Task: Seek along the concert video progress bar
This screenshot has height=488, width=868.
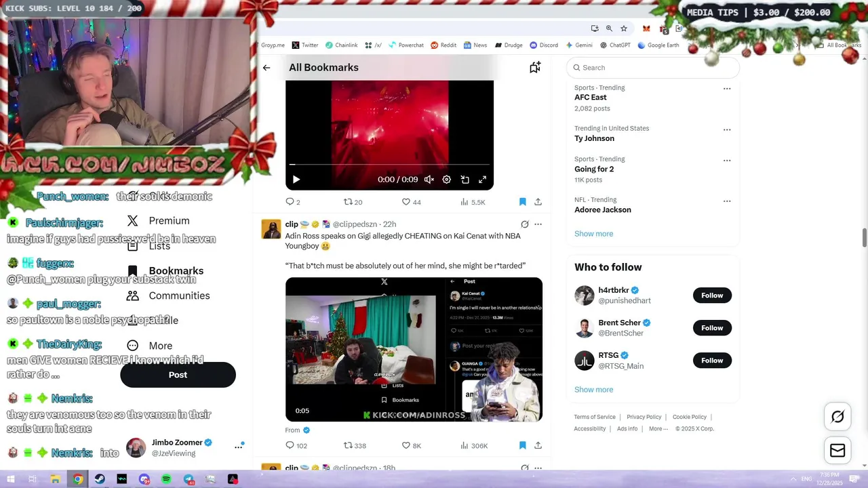Action: (389, 165)
